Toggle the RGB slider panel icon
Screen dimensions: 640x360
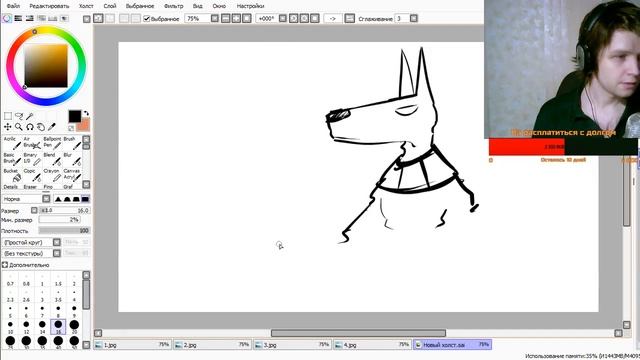click(x=18, y=18)
